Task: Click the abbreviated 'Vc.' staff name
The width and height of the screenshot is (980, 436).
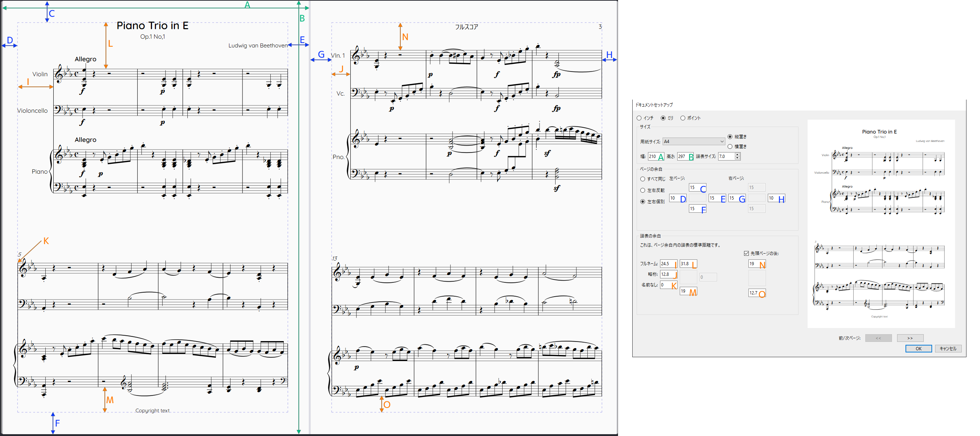Action: pyautogui.click(x=340, y=93)
